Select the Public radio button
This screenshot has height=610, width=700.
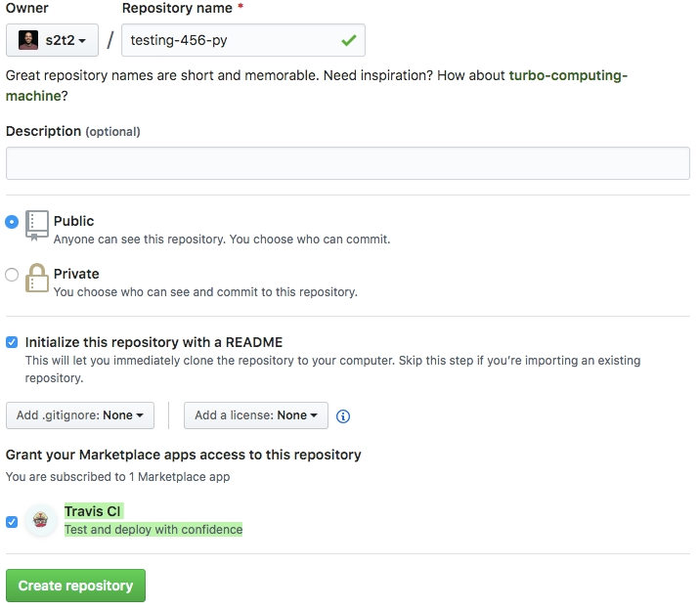pyautogui.click(x=12, y=222)
